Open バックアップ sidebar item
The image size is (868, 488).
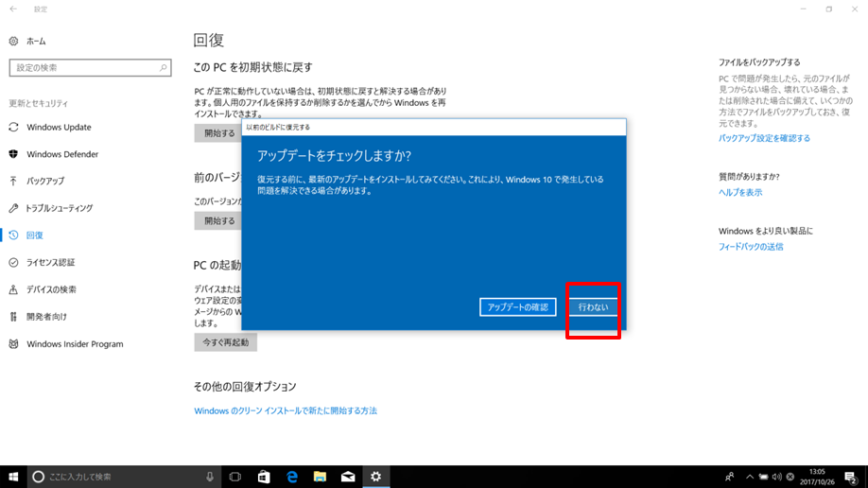(45, 182)
